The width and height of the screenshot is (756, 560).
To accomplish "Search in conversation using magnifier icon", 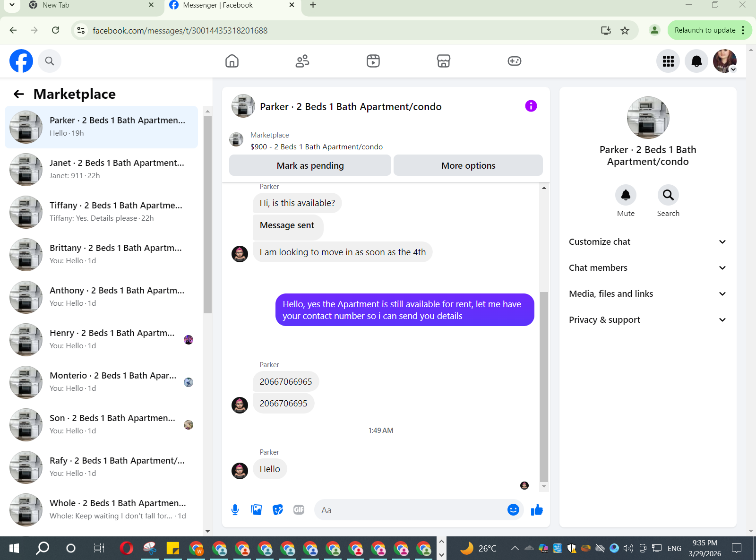I will click(x=668, y=195).
